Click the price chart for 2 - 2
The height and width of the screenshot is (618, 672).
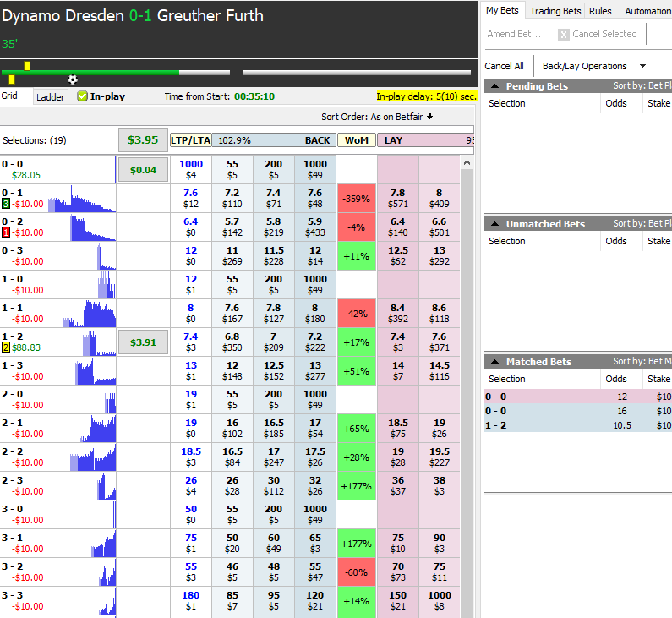coord(93,457)
